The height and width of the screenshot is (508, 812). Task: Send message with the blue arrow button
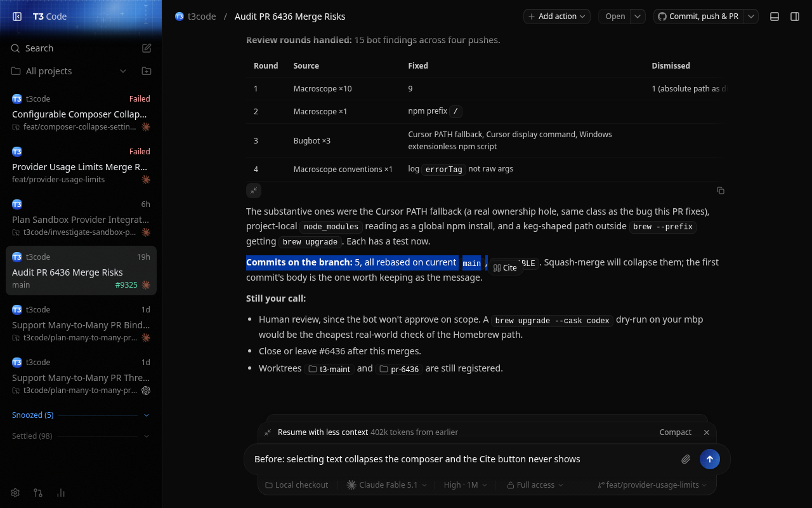(x=710, y=459)
